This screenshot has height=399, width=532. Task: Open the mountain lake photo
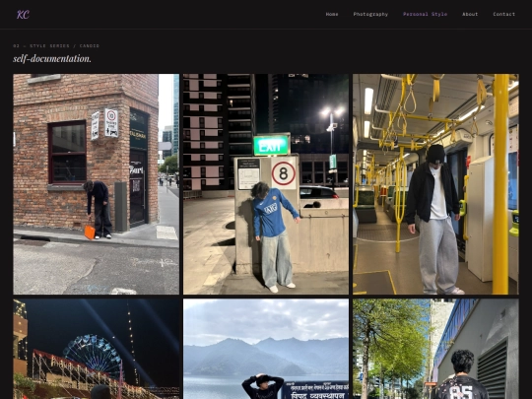pos(266,349)
